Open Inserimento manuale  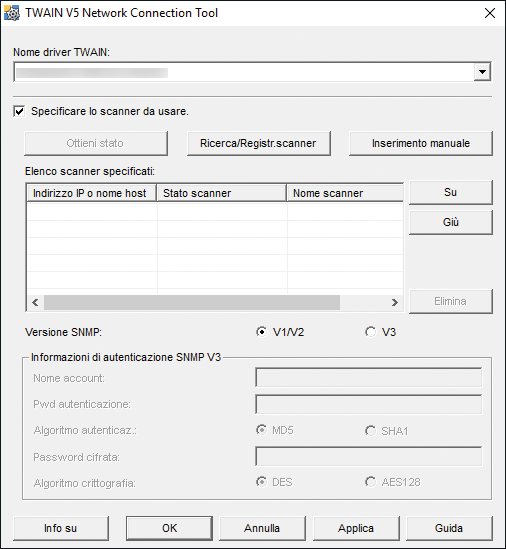tap(421, 143)
